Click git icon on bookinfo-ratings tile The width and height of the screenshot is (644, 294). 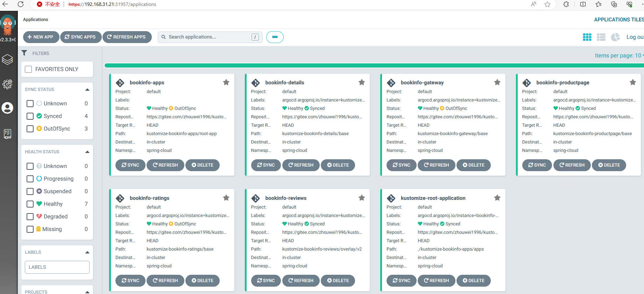tap(120, 198)
